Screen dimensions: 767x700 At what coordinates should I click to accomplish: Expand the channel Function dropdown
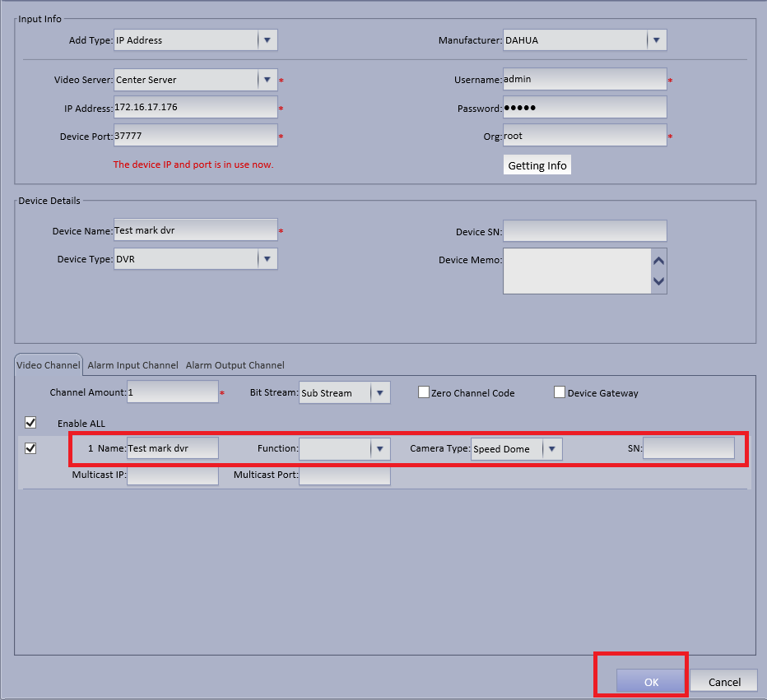coord(344,449)
